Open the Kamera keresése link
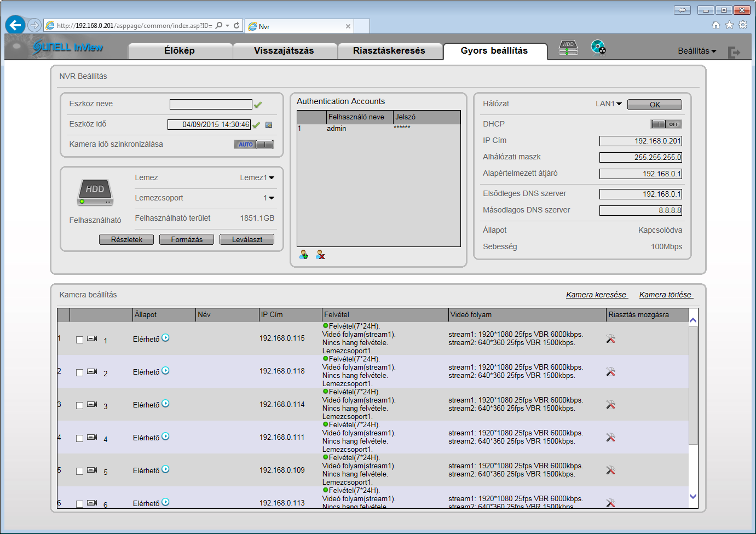The width and height of the screenshot is (756, 534). pos(597,295)
